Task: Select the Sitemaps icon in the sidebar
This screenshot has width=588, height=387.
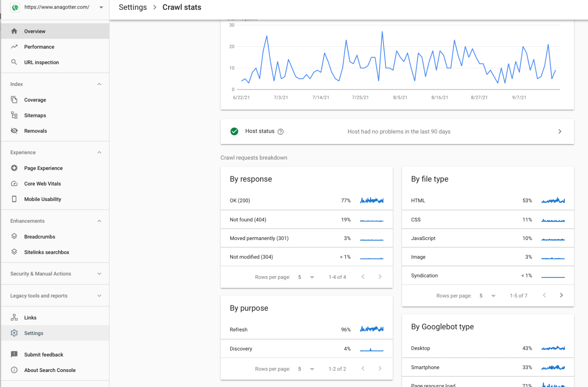Action: point(14,115)
